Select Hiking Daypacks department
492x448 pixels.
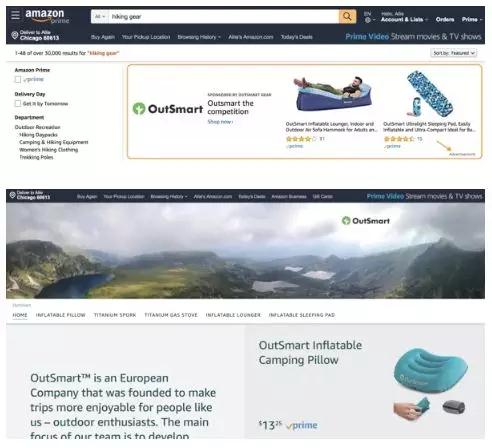pos(38,135)
